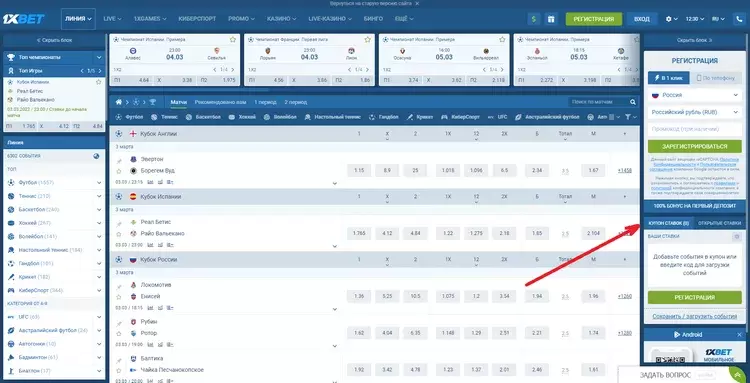Open the БИНГО menu item
This screenshot has height=383, width=750.
coord(374,19)
